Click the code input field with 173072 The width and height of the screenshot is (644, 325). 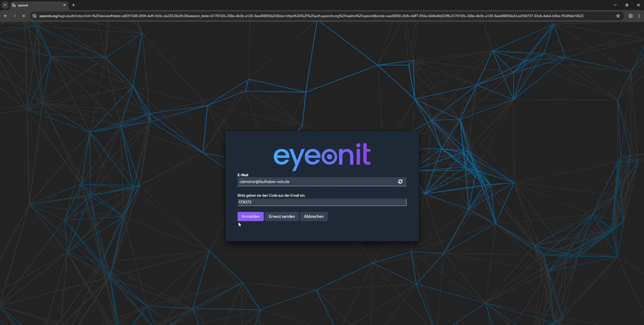point(322,202)
